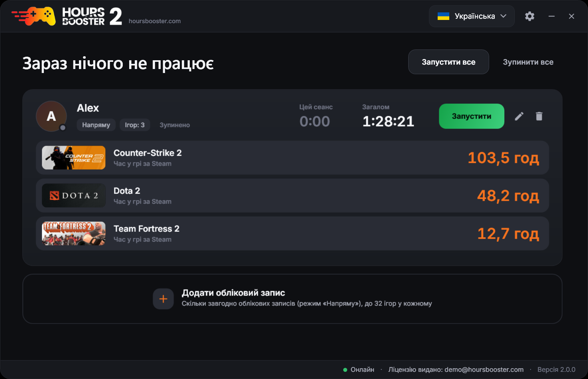Click the license email demo@hoursbooster.com
588x379 pixels.
(484, 370)
